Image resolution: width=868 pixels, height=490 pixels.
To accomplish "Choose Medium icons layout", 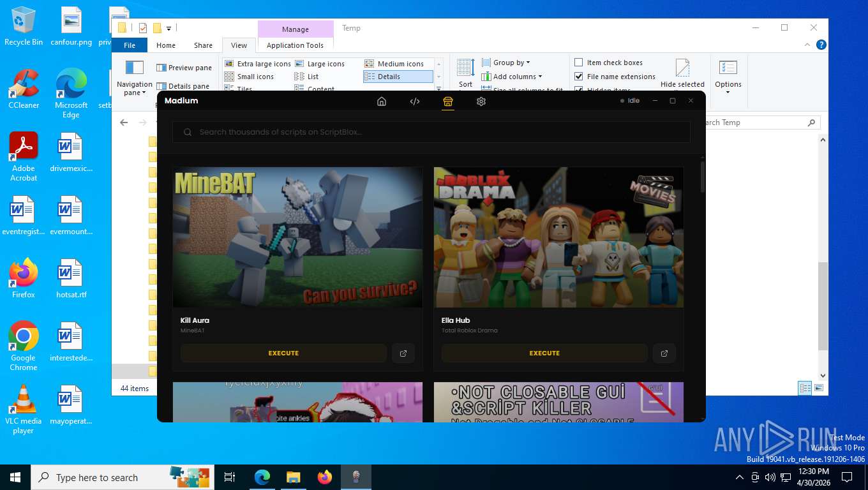I will 394,64.
